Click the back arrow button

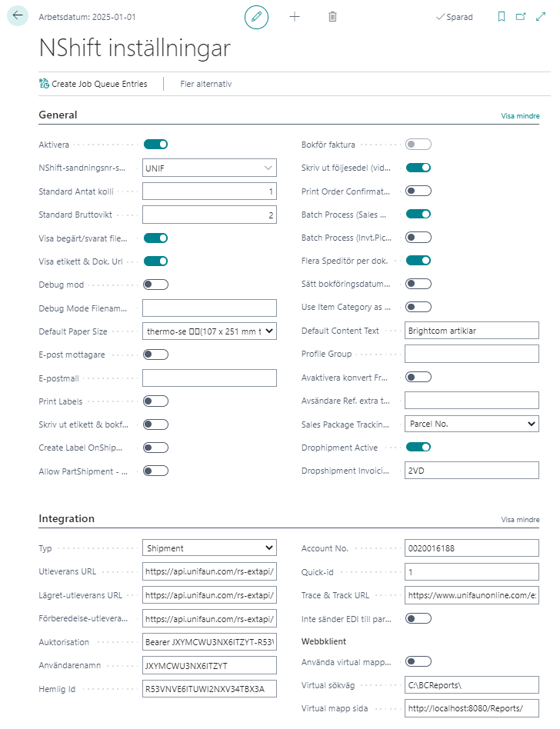18,15
